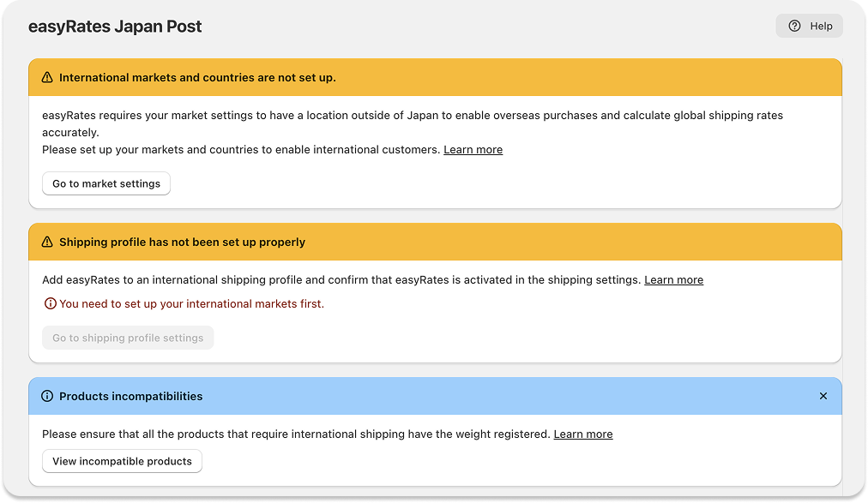
Task: Dismiss the Products incompatibilities banner
Action: (823, 396)
